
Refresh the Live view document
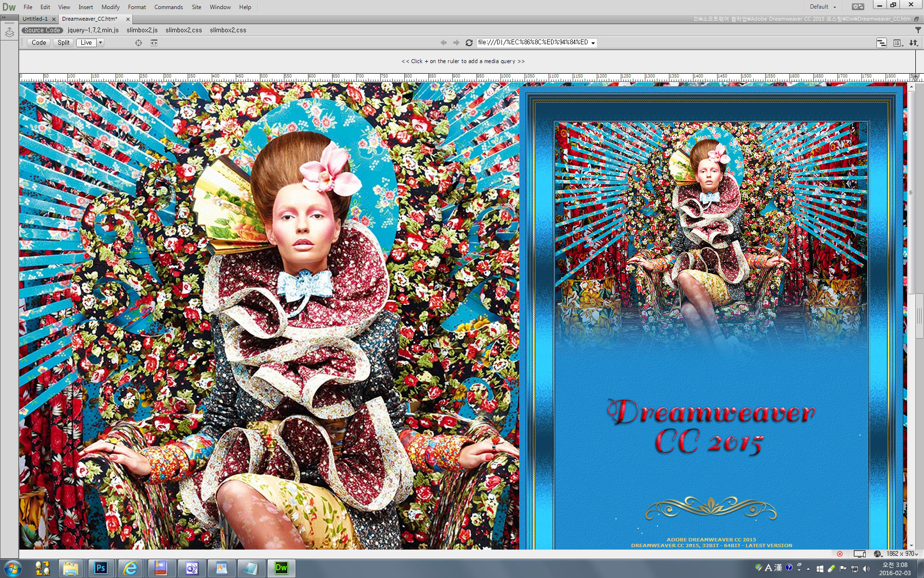click(469, 43)
